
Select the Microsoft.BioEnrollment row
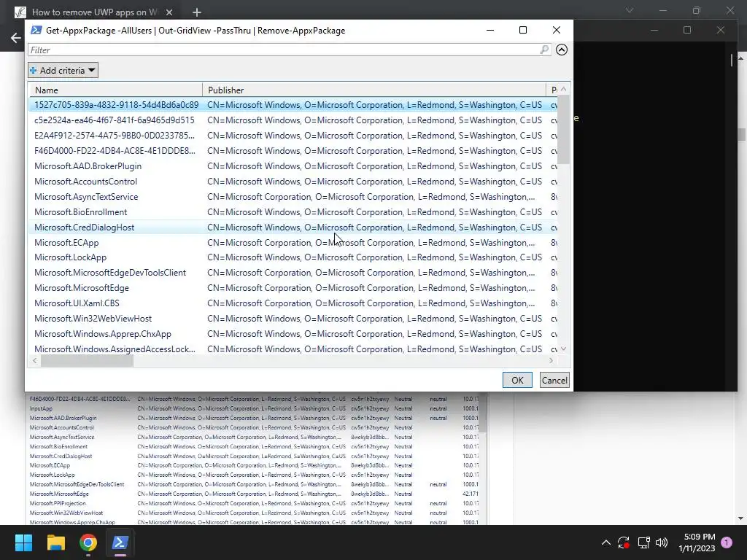293,212
